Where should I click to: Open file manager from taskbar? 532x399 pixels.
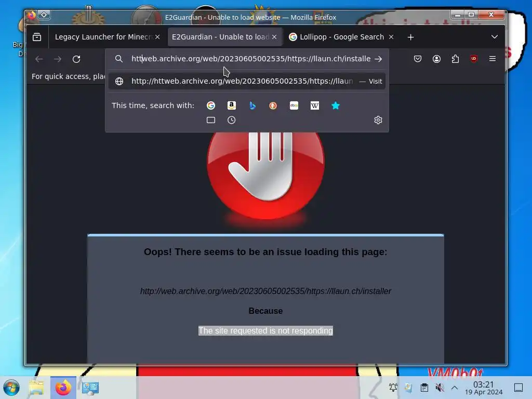pyautogui.click(x=37, y=388)
